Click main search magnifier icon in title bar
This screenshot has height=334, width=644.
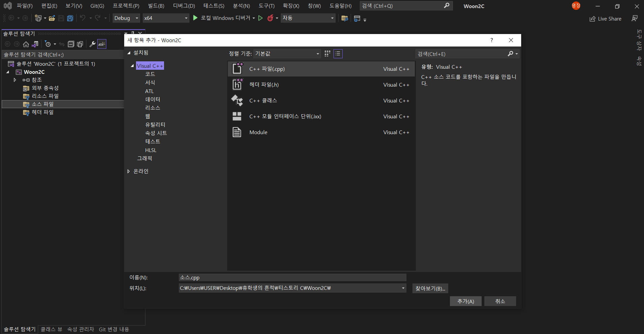point(447,6)
